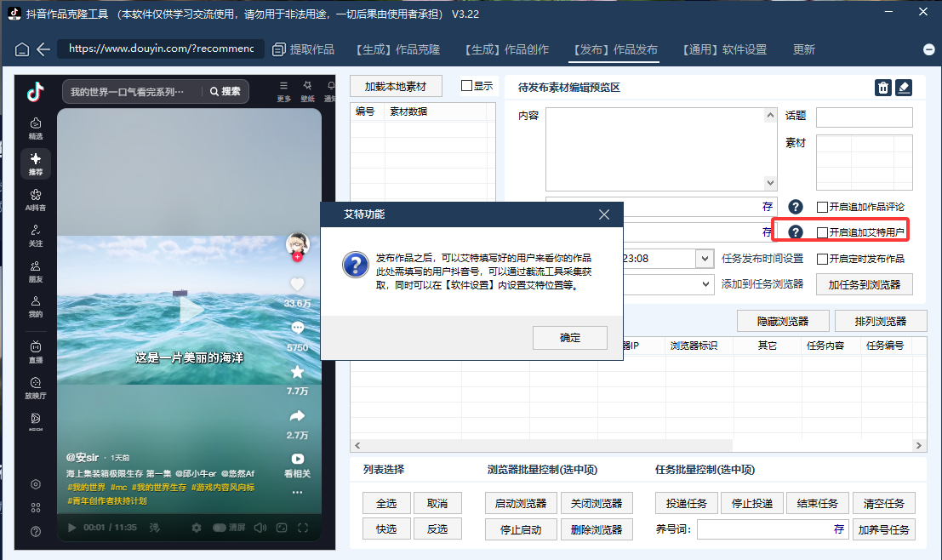Open the 23:08 time dropdown
The image size is (942, 560).
point(704,258)
